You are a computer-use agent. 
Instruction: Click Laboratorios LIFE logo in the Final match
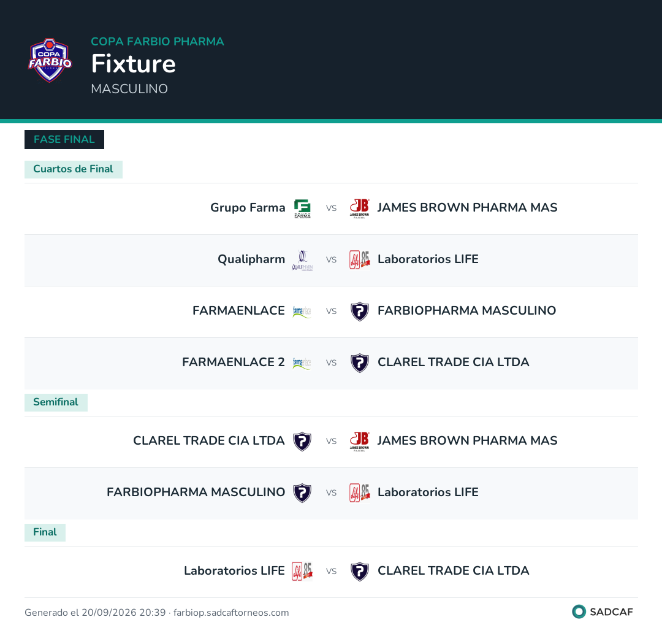coord(302,571)
